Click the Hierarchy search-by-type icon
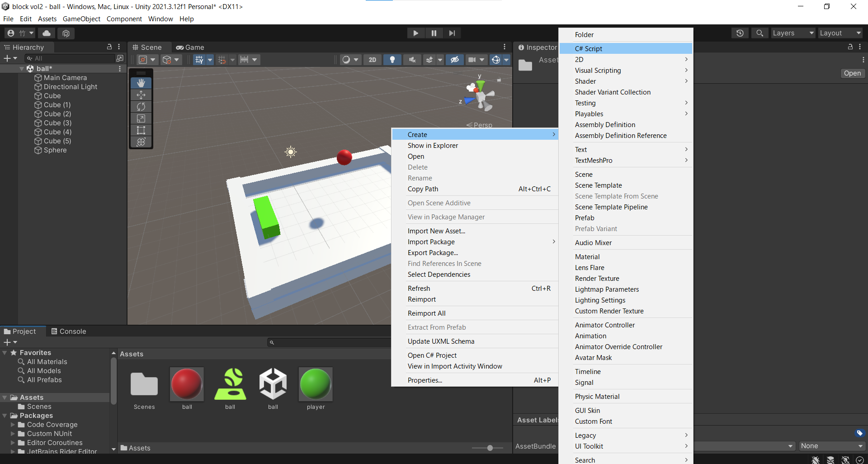The height and width of the screenshot is (464, 868). [120, 58]
